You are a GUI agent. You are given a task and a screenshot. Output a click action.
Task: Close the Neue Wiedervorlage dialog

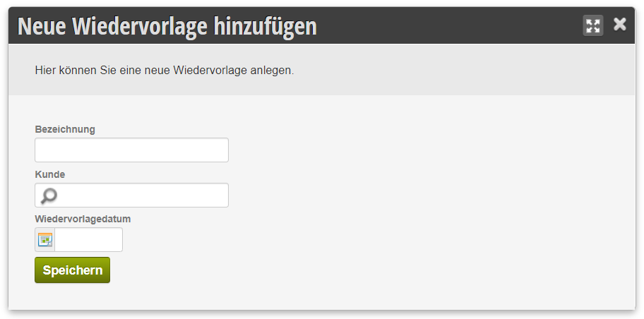pyautogui.click(x=620, y=25)
